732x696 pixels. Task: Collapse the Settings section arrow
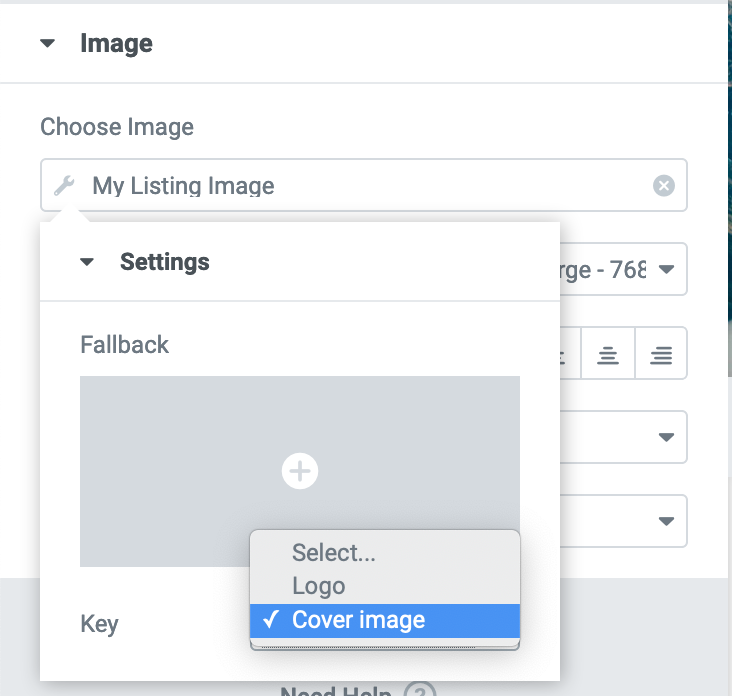87,262
